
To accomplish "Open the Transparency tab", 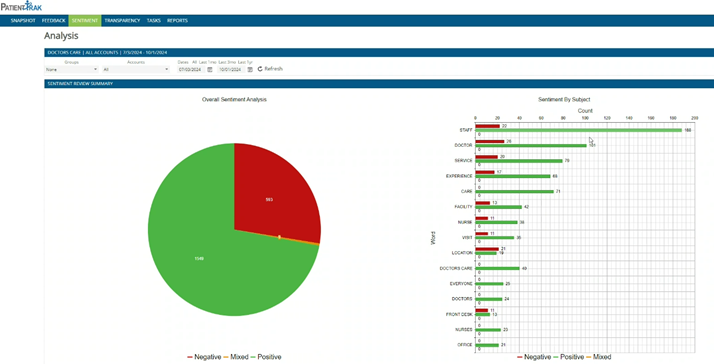I will click(x=122, y=21).
